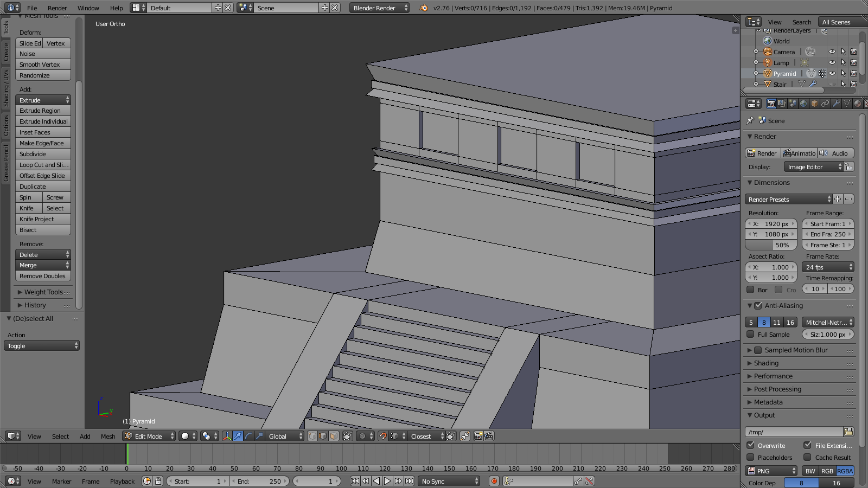Open the World properties tab (globe icon)

click(x=803, y=104)
